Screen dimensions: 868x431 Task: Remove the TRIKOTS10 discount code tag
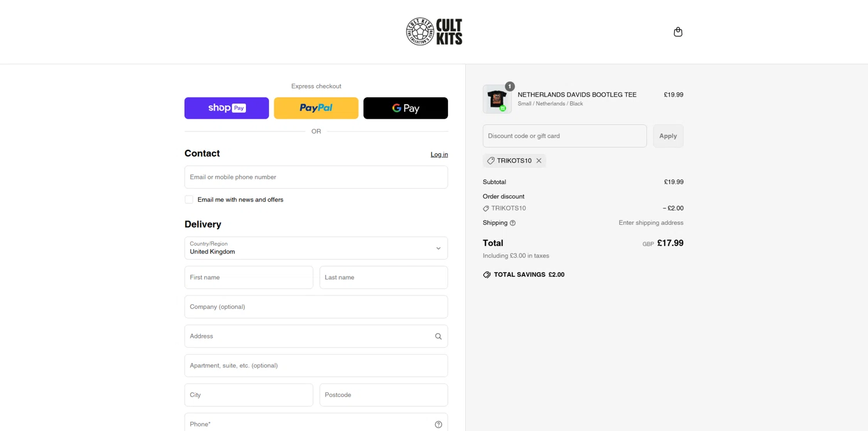[x=539, y=161]
